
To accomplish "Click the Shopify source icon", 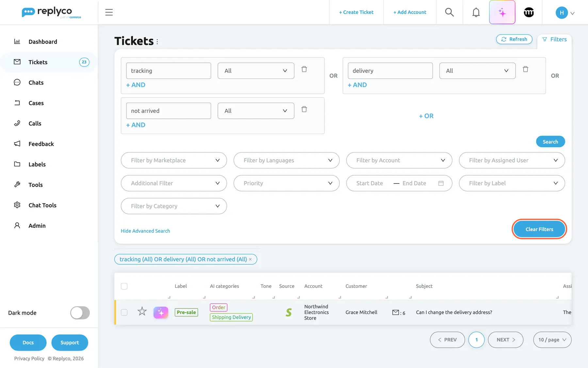I will (288, 312).
